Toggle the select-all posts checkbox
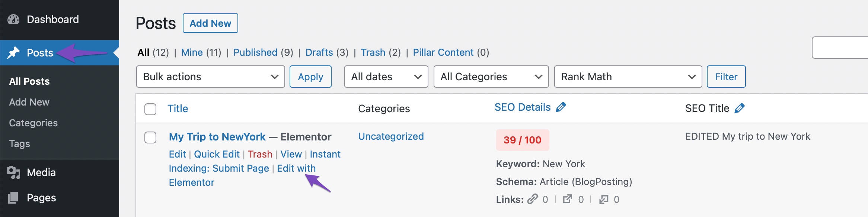The image size is (868, 217). coord(150,109)
